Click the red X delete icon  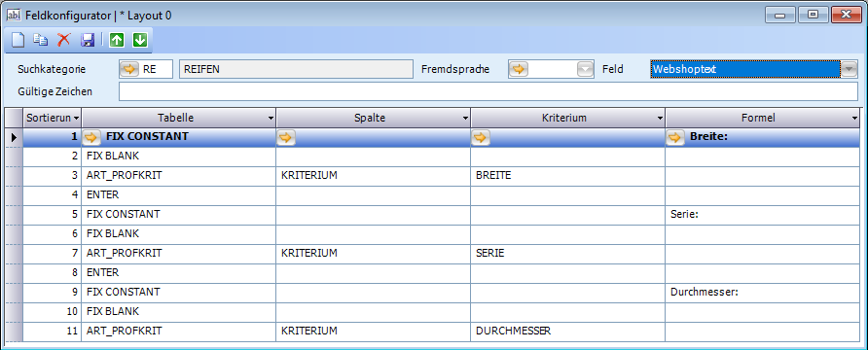pos(64,40)
